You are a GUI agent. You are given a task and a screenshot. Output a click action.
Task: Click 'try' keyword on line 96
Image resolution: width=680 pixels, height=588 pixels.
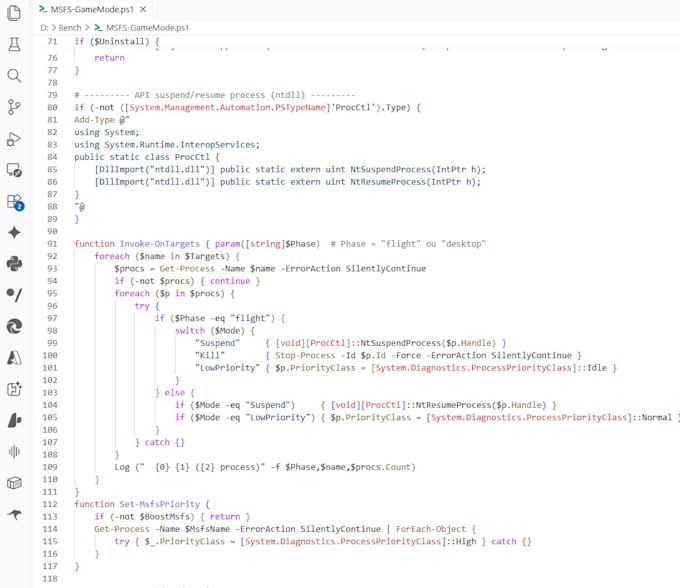142,306
